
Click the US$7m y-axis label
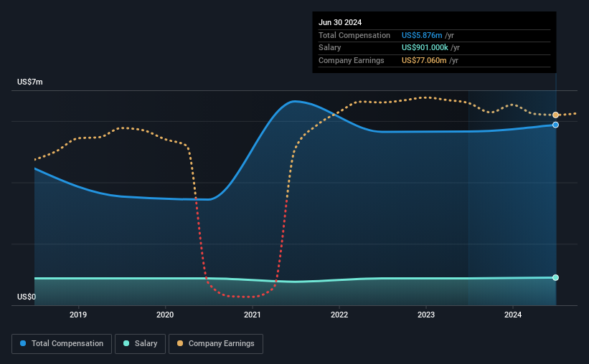[30, 82]
